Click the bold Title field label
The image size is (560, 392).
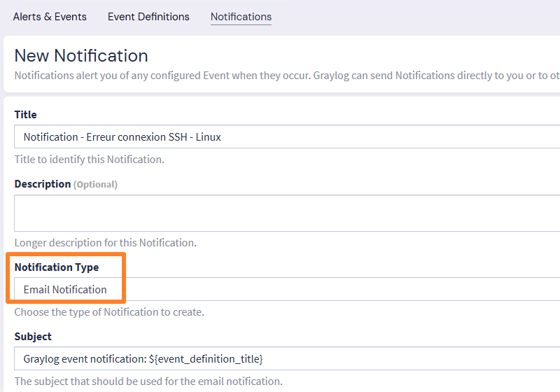26,114
